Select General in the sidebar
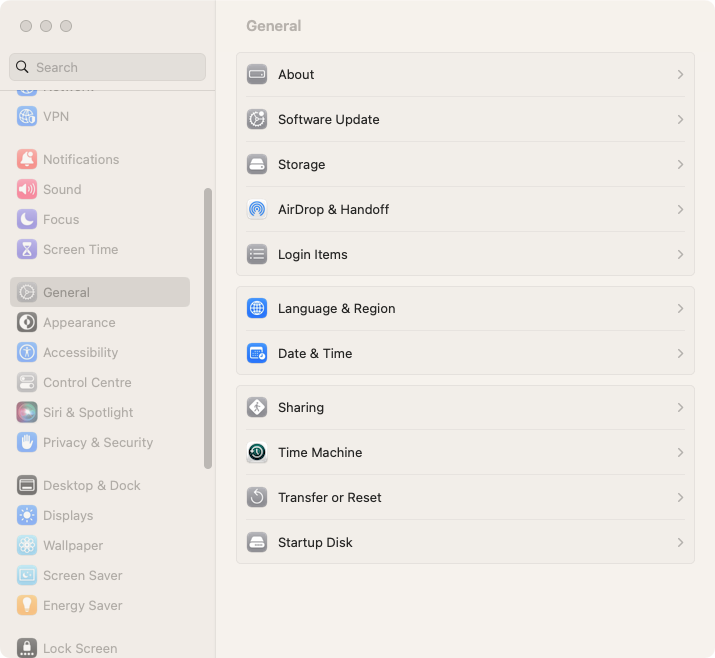Image resolution: width=715 pixels, height=658 pixels. [100, 292]
